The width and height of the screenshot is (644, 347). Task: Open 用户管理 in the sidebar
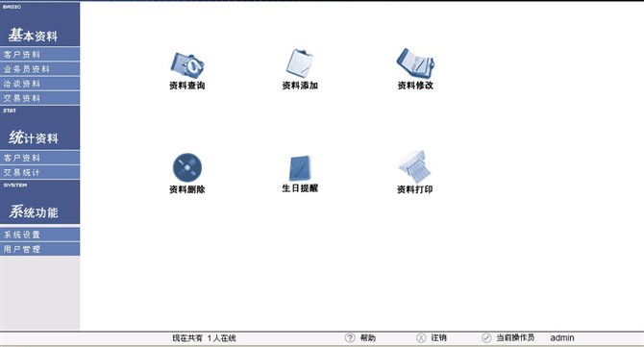(39, 249)
